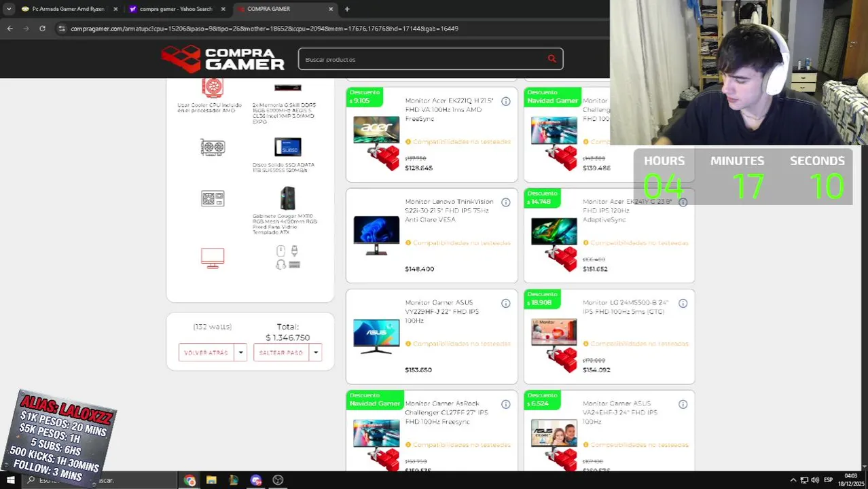Expand the SALTEAR PASO dropdown arrow
Viewport: 868px width, 489px height.
[x=315, y=352]
